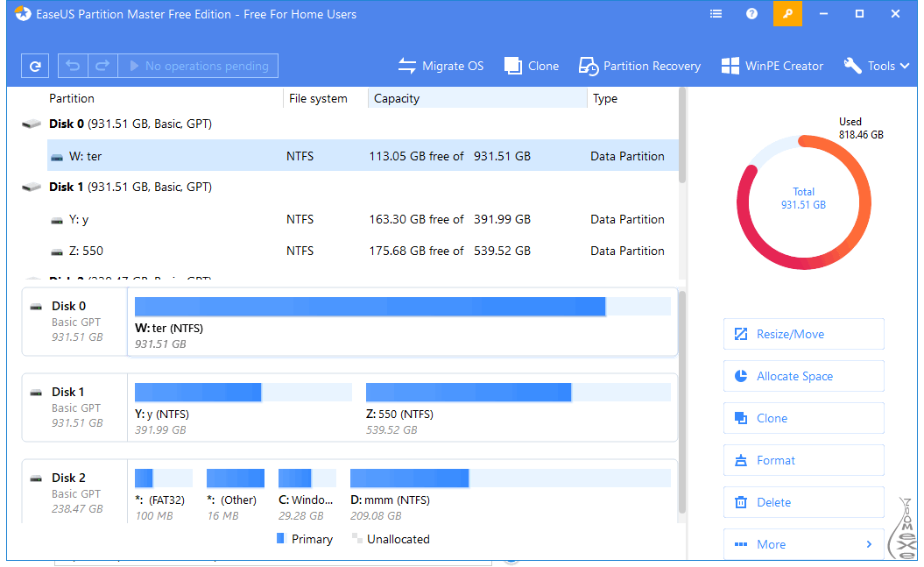
Task: Click the Disk 2 drive icon in disk map
Action: tap(37, 478)
